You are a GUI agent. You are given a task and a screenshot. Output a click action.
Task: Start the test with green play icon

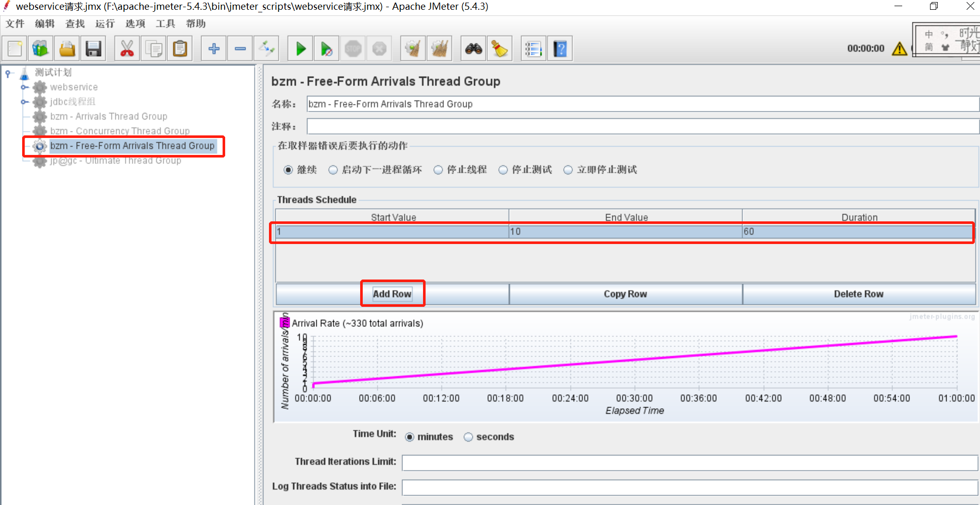pyautogui.click(x=300, y=49)
